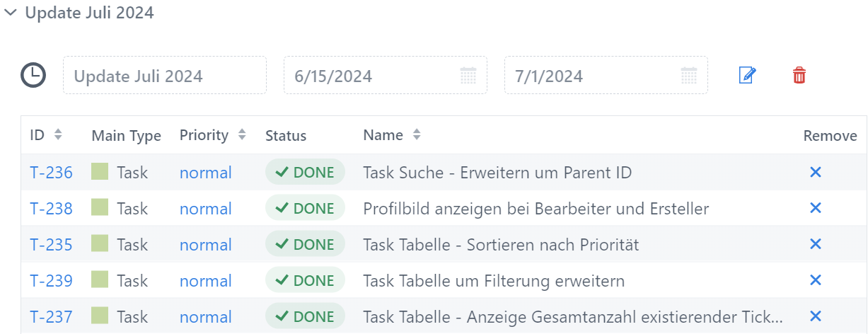Click the edit pencil icon for the update

[748, 75]
